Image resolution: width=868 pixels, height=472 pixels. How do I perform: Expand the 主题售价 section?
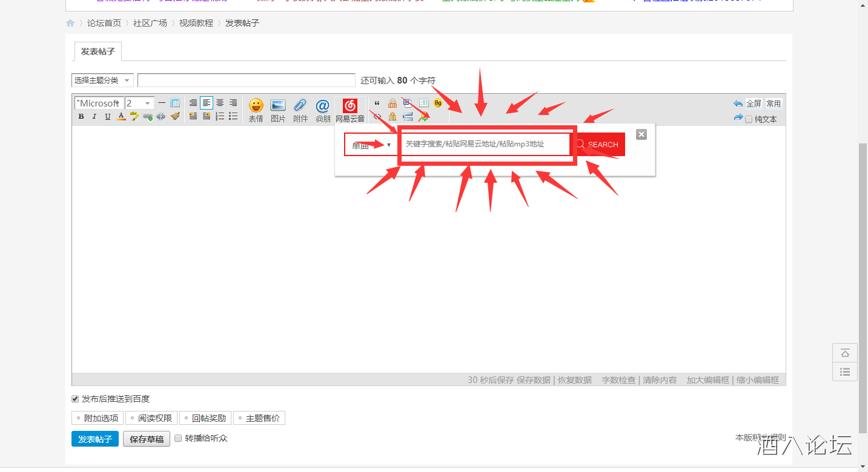pos(259,418)
